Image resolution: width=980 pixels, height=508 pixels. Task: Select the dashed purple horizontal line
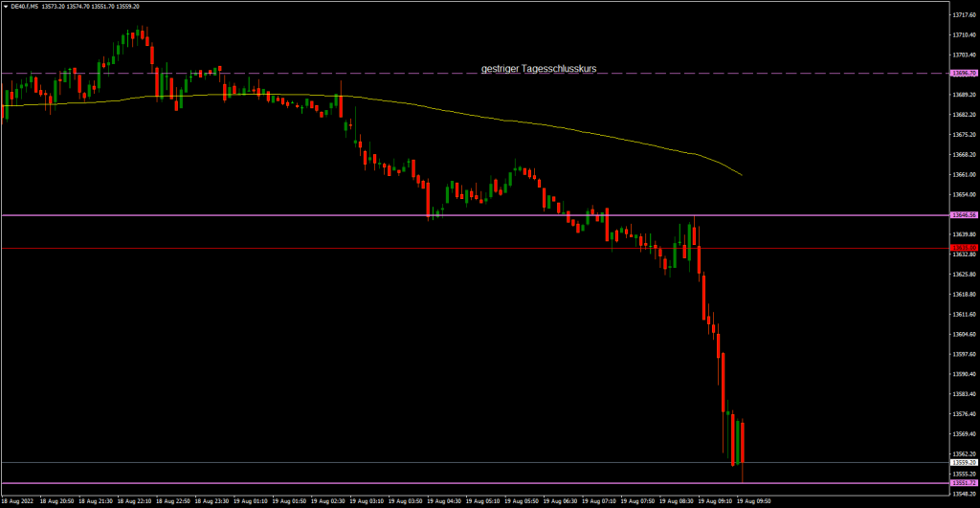[287, 73]
